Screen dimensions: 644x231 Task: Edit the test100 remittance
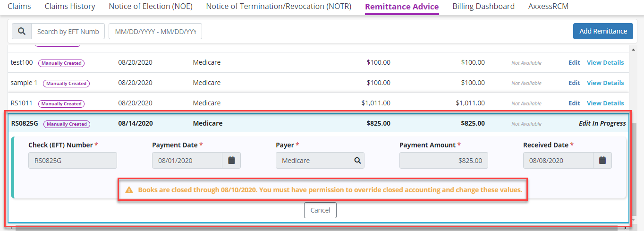[574, 62]
